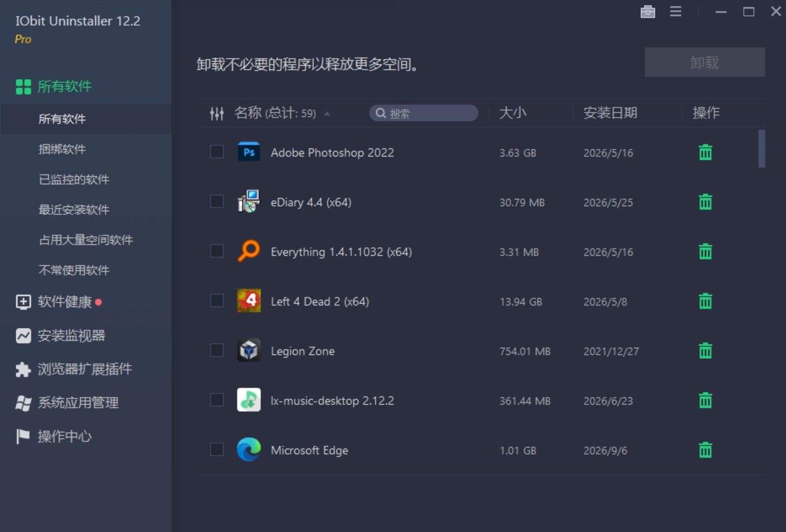Show 最近安装软件 list
786x532 pixels.
pos(74,210)
